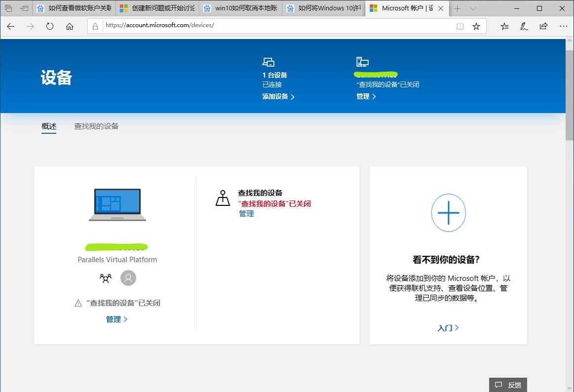Image resolution: width=574 pixels, height=392 pixels.
Task: Open the 查找我的设备 tab
Action: [x=96, y=126]
